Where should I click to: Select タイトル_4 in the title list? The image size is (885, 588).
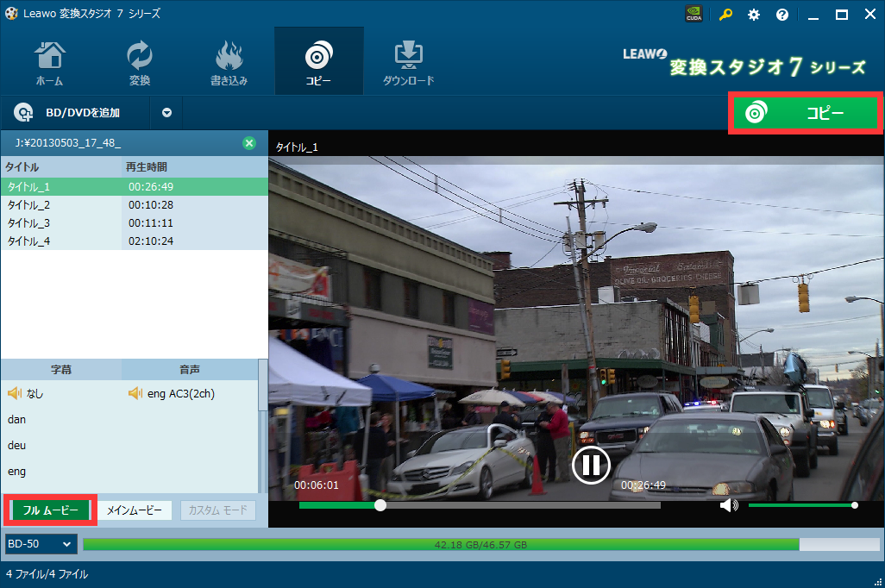(x=29, y=241)
